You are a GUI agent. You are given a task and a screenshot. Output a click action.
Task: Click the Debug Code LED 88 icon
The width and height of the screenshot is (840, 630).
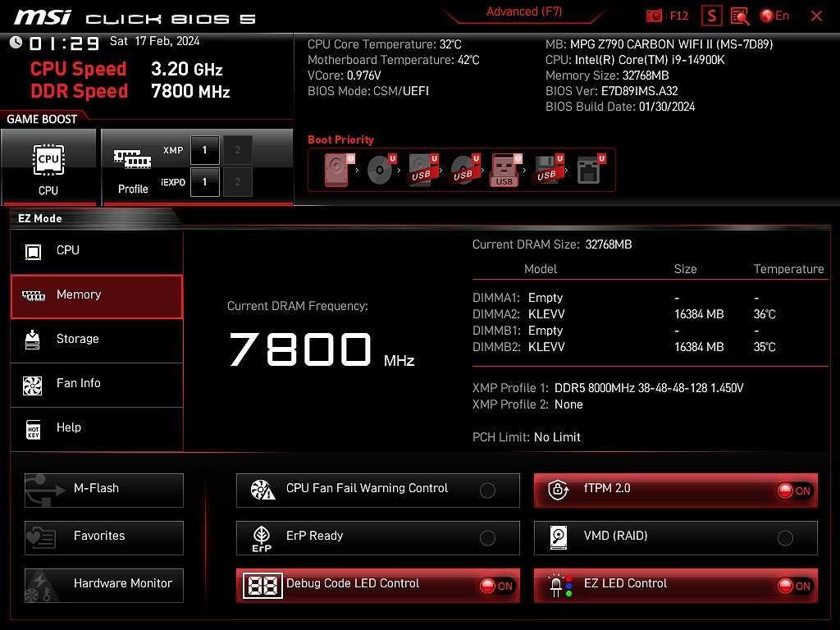[x=262, y=586]
